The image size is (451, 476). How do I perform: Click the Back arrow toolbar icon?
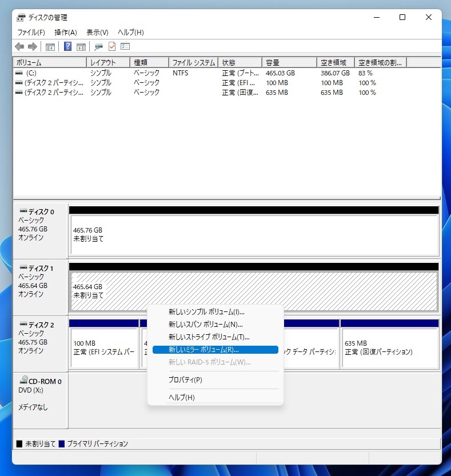(20, 46)
